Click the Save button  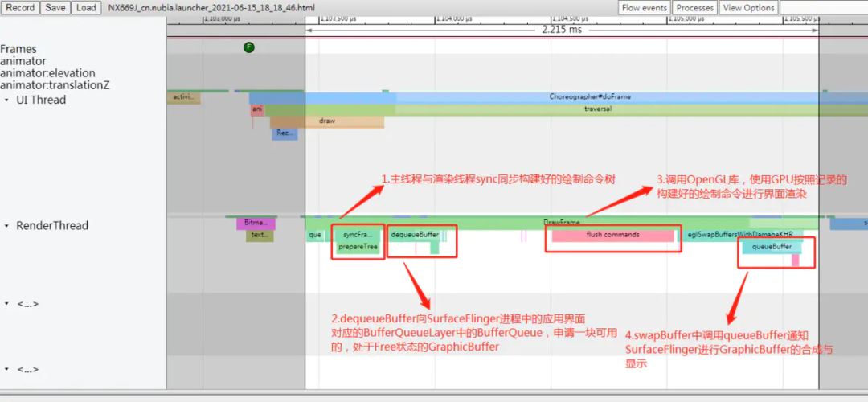55,8
